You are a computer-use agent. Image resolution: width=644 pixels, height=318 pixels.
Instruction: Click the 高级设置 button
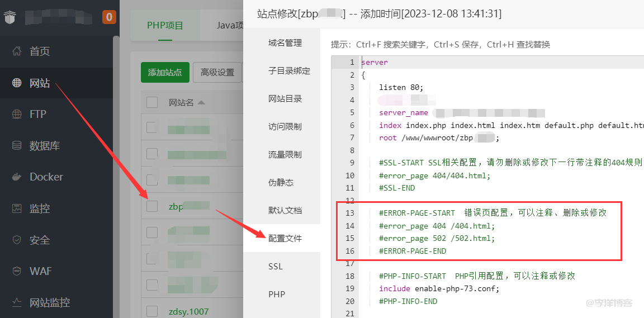point(217,73)
